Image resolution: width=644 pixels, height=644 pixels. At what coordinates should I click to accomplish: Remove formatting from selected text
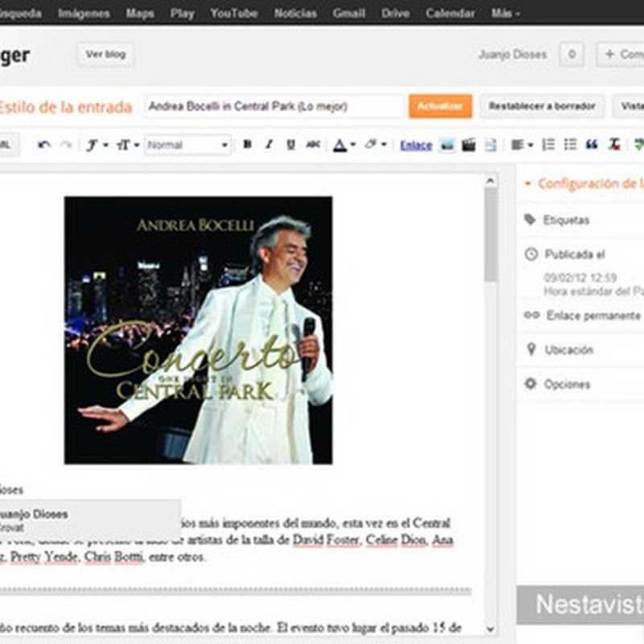(614, 145)
